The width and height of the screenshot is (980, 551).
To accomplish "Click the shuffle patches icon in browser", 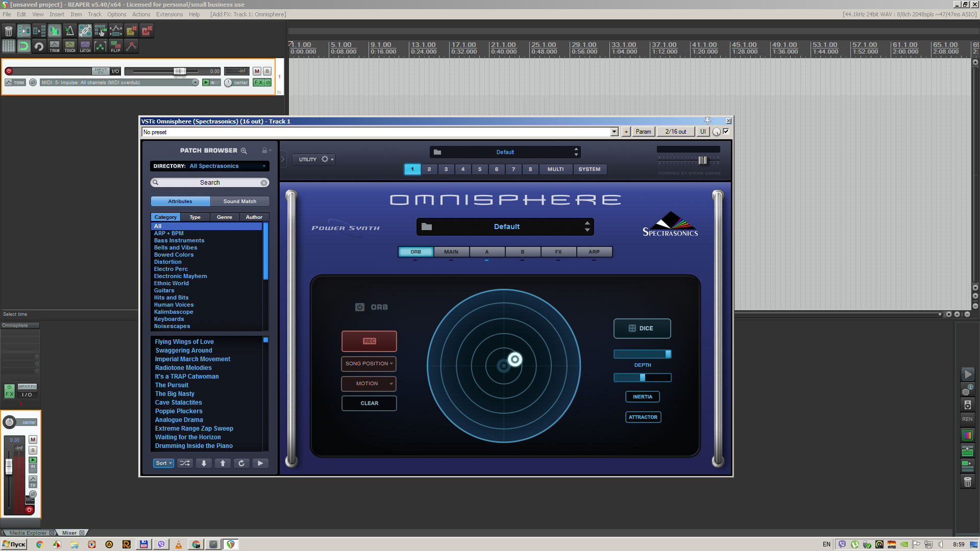I will click(185, 463).
